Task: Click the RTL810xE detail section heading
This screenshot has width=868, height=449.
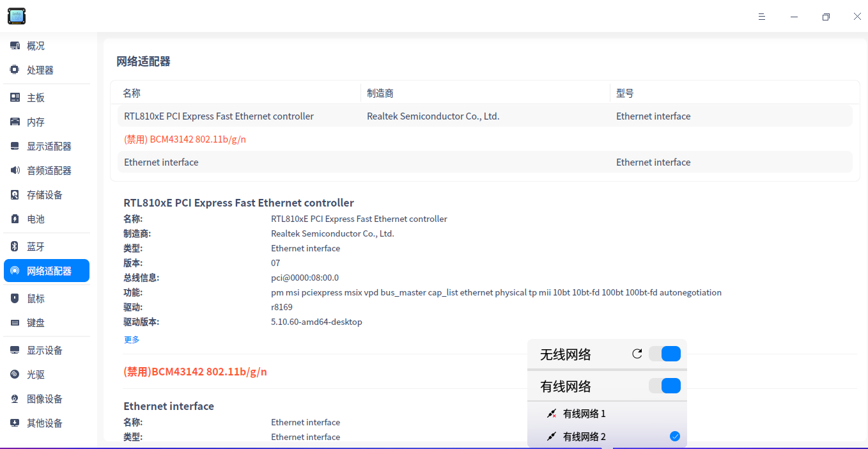Action: point(238,203)
